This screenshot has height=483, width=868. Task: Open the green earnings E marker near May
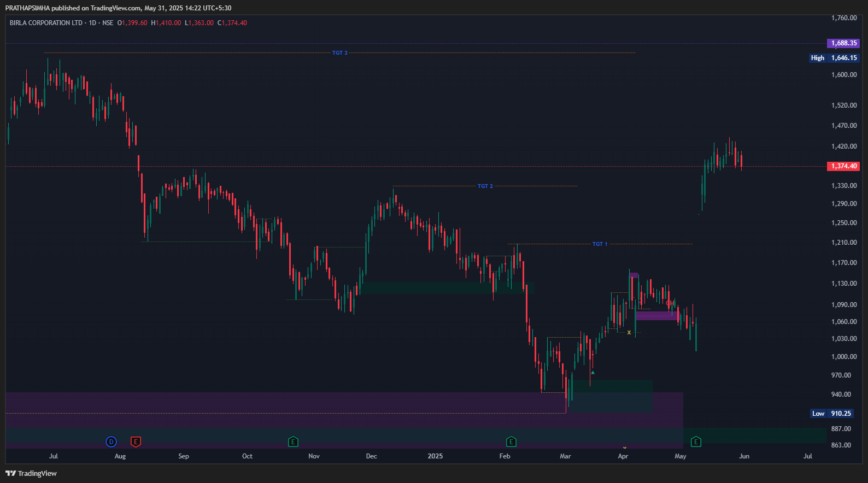pos(696,441)
